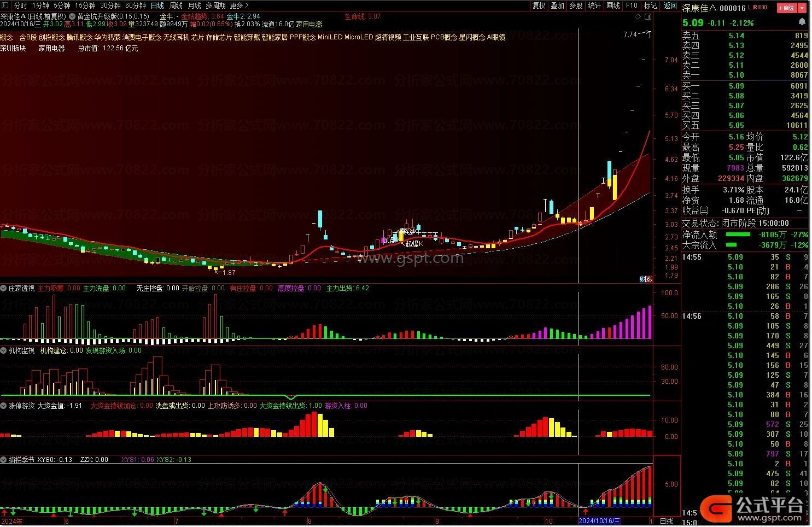The height and width of the screenshot is (527, 812).
Task: Open the 多周期 multi-period view
Action: (216, 5)
